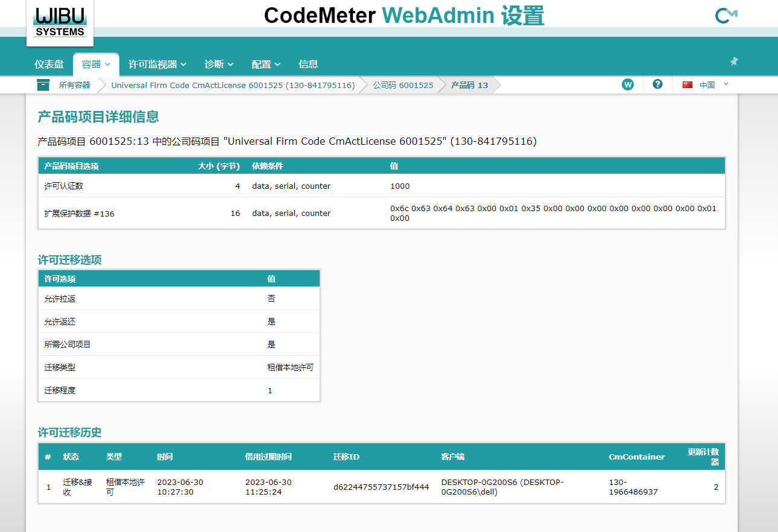
Task: Expand the 诊断 menu
Action: tap(219, 64)
